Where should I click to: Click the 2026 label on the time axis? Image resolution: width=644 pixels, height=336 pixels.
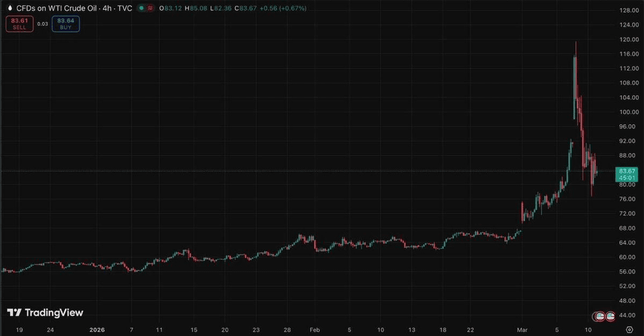(97, 330)
